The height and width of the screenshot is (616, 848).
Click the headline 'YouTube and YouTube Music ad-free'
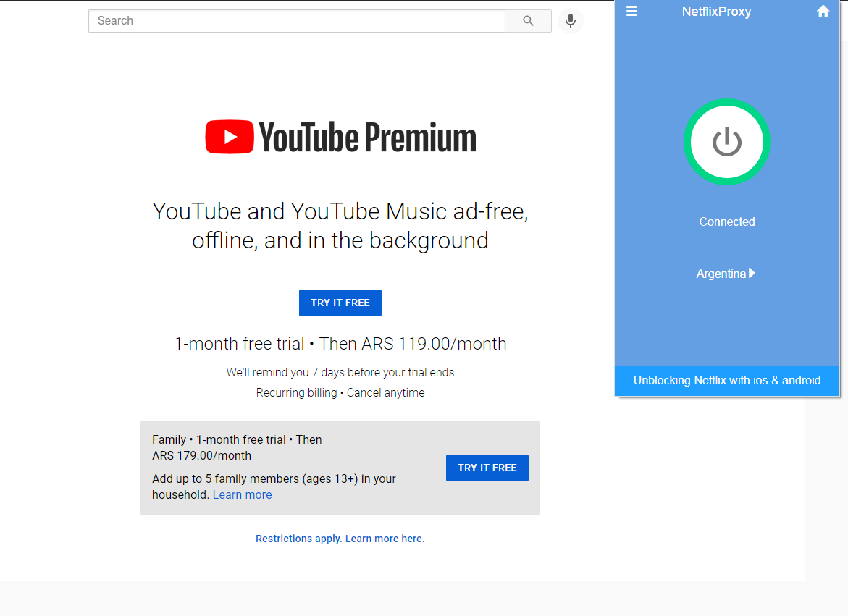(x=340, y=211)
